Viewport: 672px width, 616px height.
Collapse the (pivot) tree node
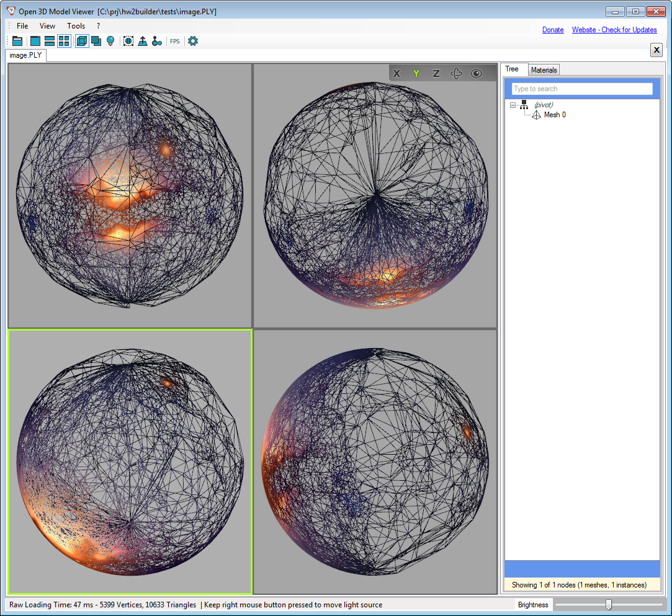(x=513, y=105)
